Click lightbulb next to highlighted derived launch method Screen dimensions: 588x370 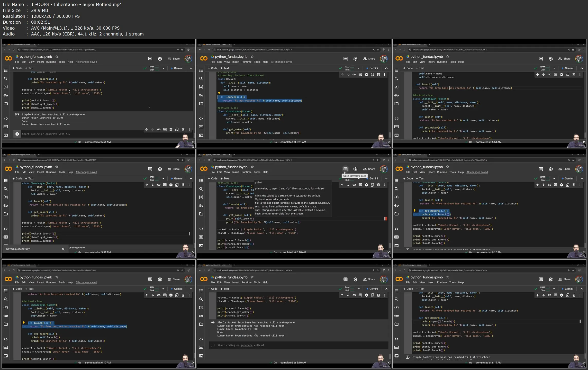(24, 323)
